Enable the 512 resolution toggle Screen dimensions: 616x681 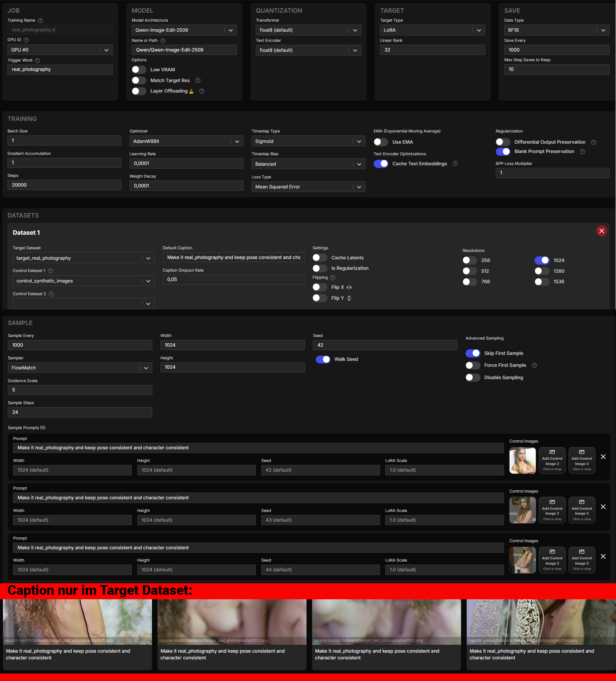tap(469, 271)
